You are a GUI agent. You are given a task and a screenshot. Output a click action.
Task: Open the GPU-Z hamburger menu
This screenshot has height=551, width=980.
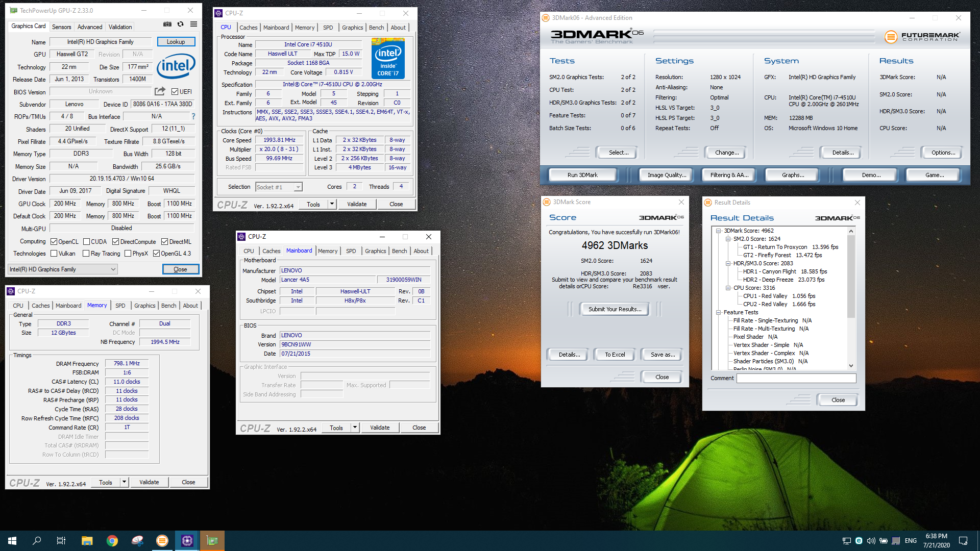[x=194, y=24]
